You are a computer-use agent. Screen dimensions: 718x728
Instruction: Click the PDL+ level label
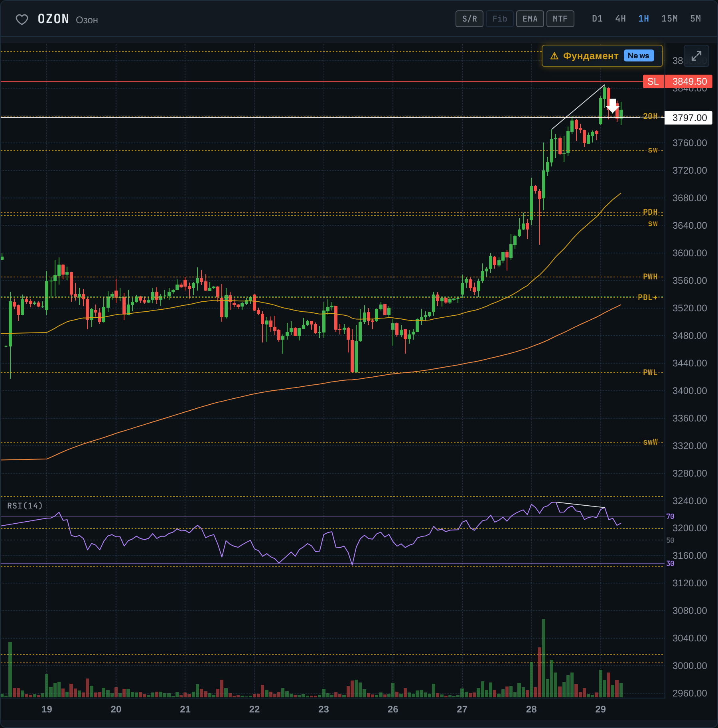tap(647, 297)
